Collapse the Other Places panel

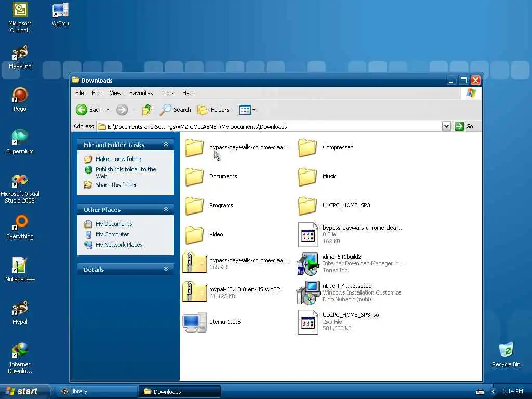166,209
